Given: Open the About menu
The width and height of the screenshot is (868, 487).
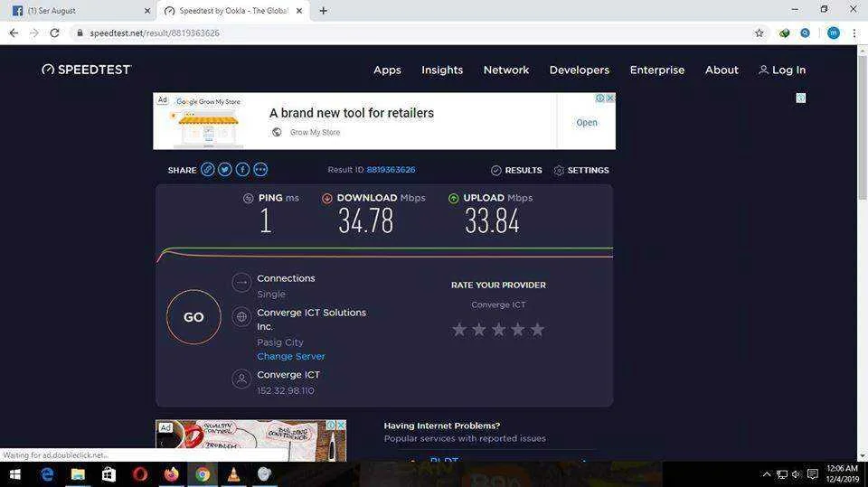Looking at the screenshot, I should (722, 70).
